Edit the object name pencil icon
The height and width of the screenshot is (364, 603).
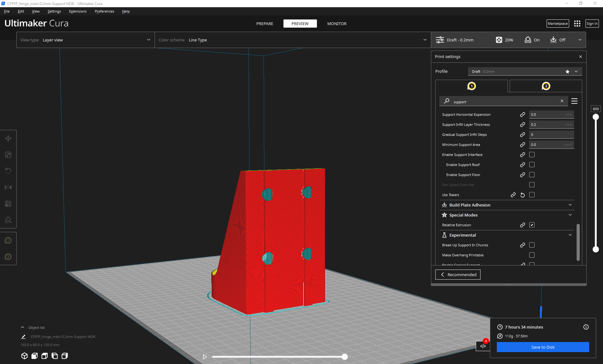[23, 337]
